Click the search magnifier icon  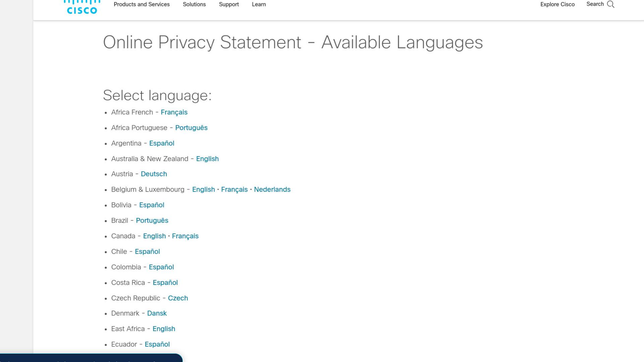[611, 4]
